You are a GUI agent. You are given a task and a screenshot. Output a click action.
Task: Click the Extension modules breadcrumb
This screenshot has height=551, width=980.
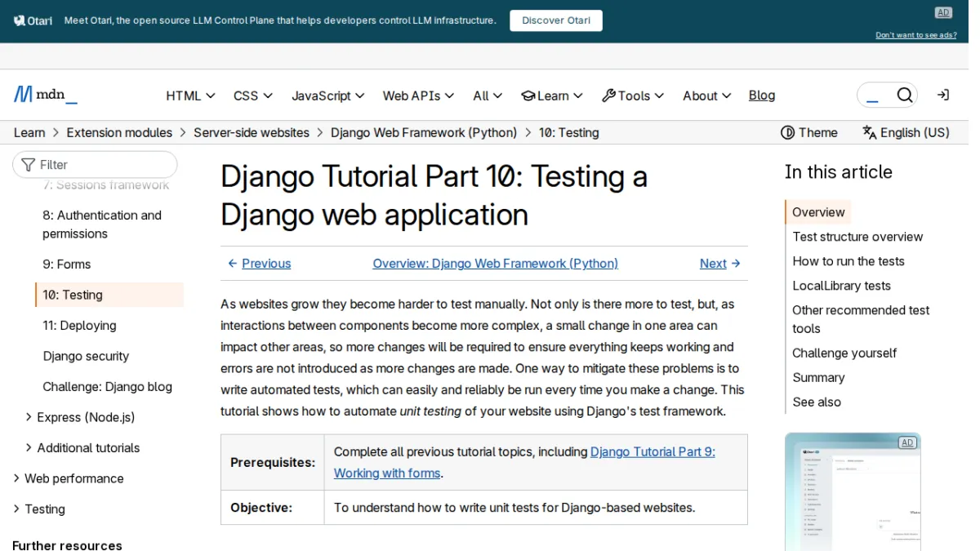point(119,132)
